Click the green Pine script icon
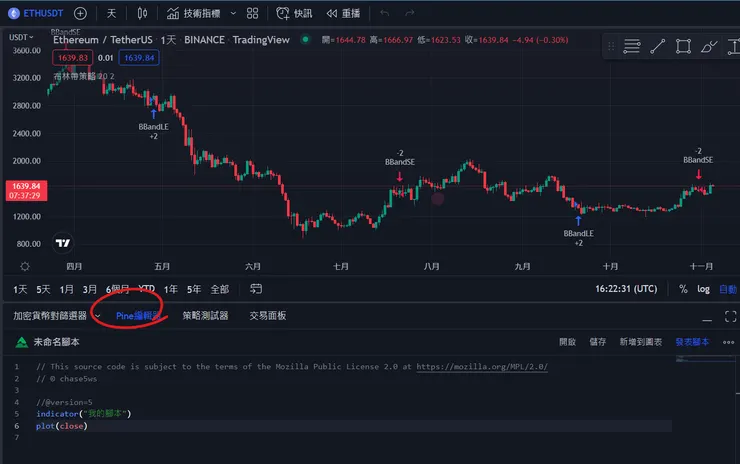Image resolution: width=740 pixels, height=464 pixels. [22, 342]
